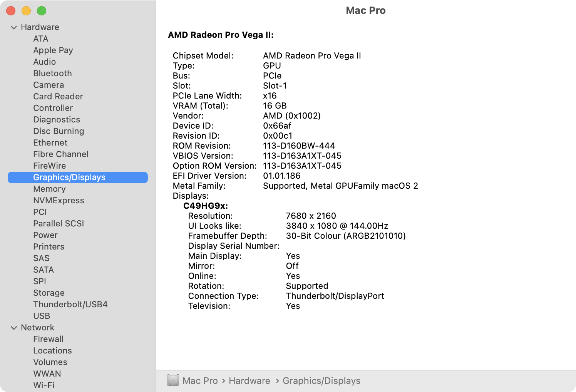Select Printers in the sidebar
The width and height of the screenshot is (576, 392).
(x=49, y=247)
